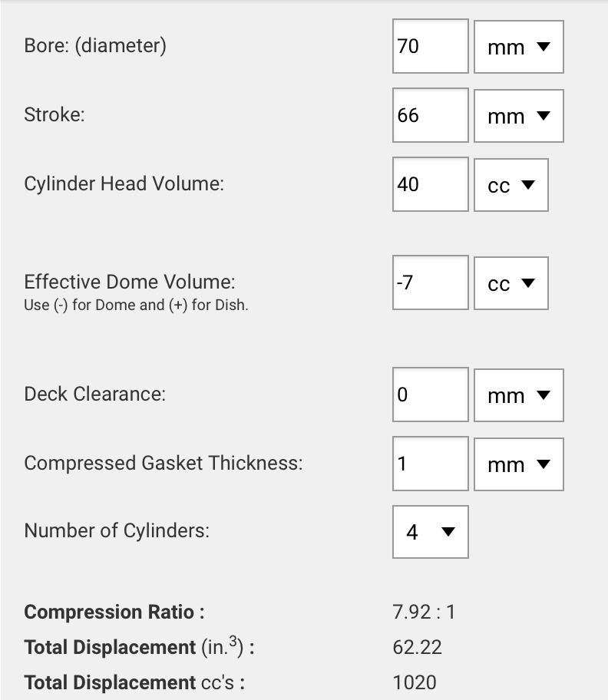This screenshot has width=608, height=700.
Task: Expand the Stroke unit selector
Action: (519, 116)
